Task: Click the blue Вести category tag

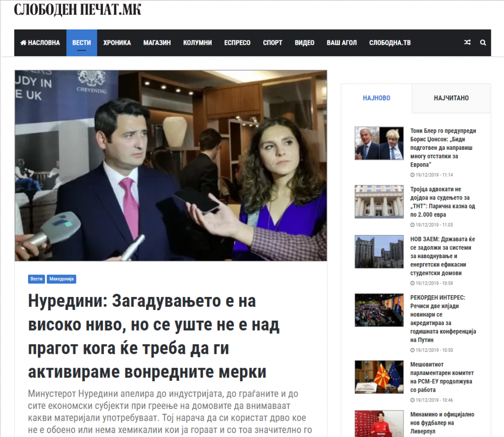Action: click(36, 279)
